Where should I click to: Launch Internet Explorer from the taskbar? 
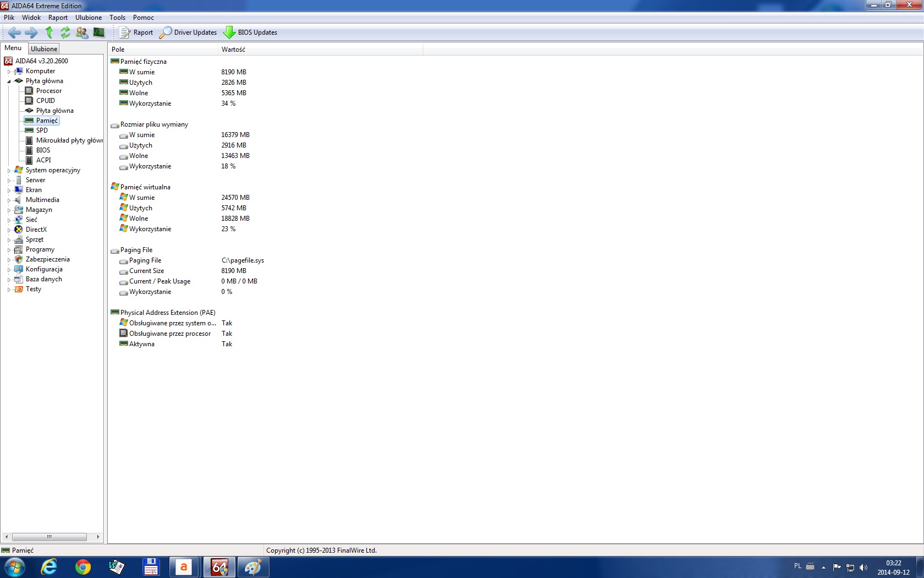(50, 567)
